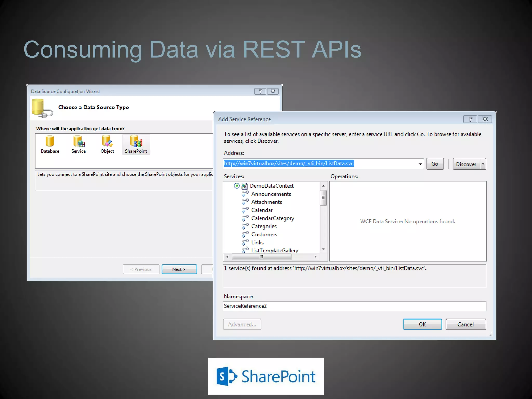Select the Categories tree item
This screenshot has width=532, height=399.
[264, 226]
